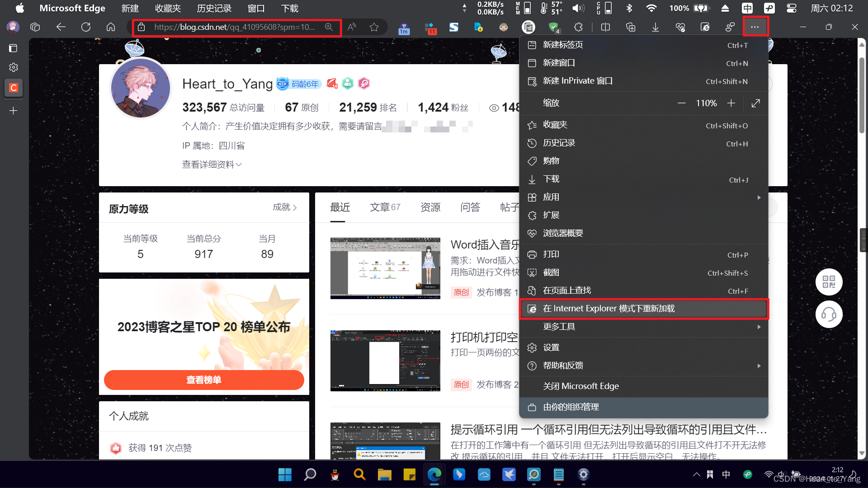Open 新建 InPrivate 窗口
Screen dimensions: 868x488
(644, 81)
